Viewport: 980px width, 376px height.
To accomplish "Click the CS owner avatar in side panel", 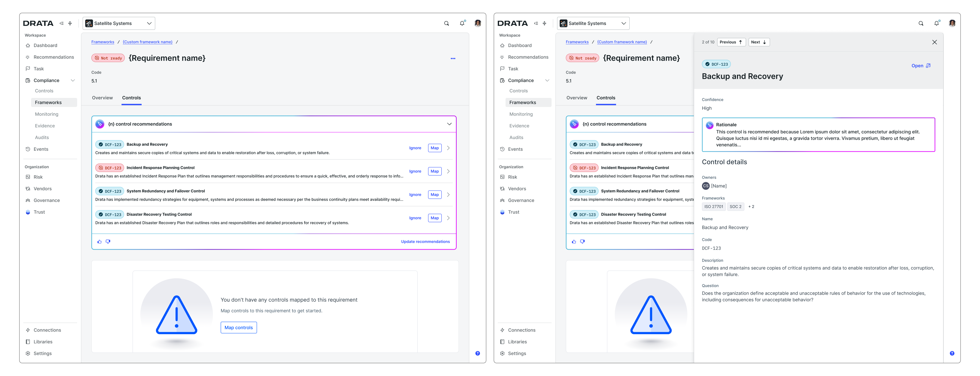I will [706, 186].
